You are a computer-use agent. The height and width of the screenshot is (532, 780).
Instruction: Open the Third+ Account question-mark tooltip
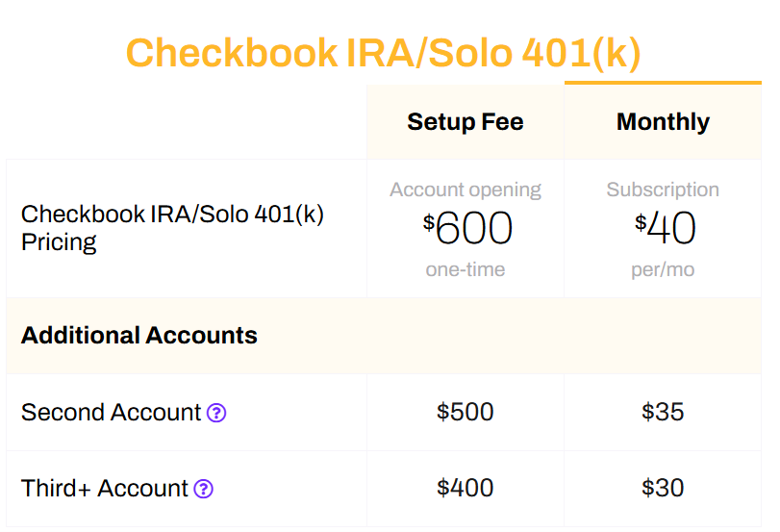[204, 489]
